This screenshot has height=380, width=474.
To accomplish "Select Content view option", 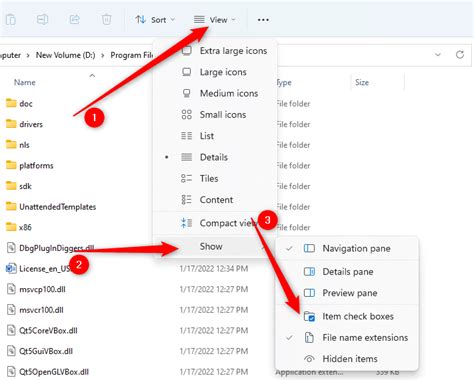I will point(215,200).
